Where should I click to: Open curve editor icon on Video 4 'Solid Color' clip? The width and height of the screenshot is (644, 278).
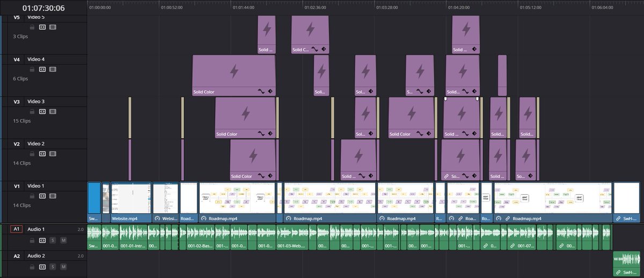click(261, 92)
